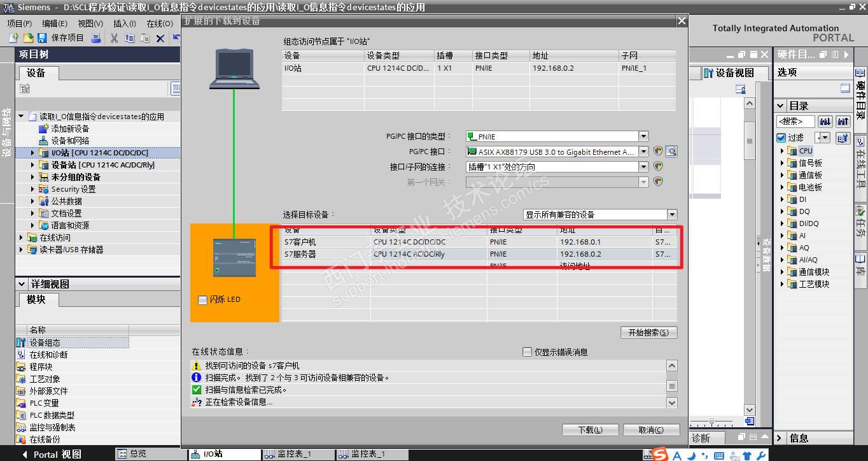Viewport: 868px width, 461px height.
Task: Enable 仅显示错误消息 checkbox
Action: [527, 351]
